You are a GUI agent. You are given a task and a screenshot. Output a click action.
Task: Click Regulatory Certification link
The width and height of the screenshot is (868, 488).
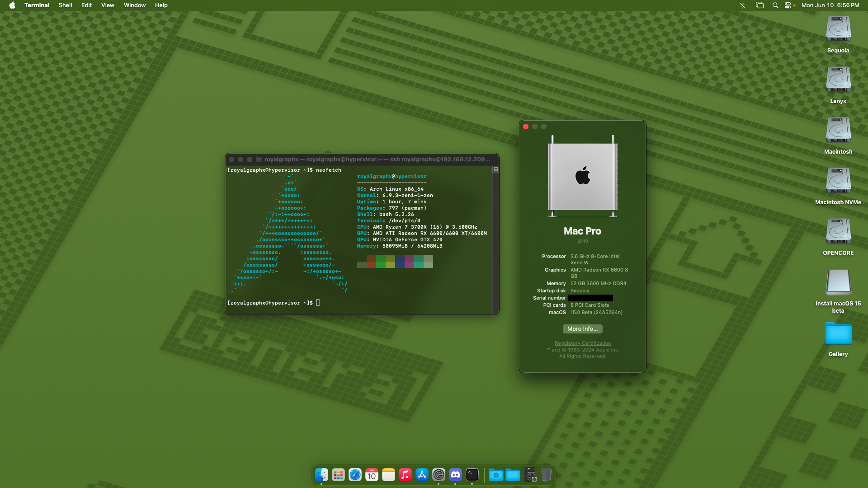pos(582,343)
